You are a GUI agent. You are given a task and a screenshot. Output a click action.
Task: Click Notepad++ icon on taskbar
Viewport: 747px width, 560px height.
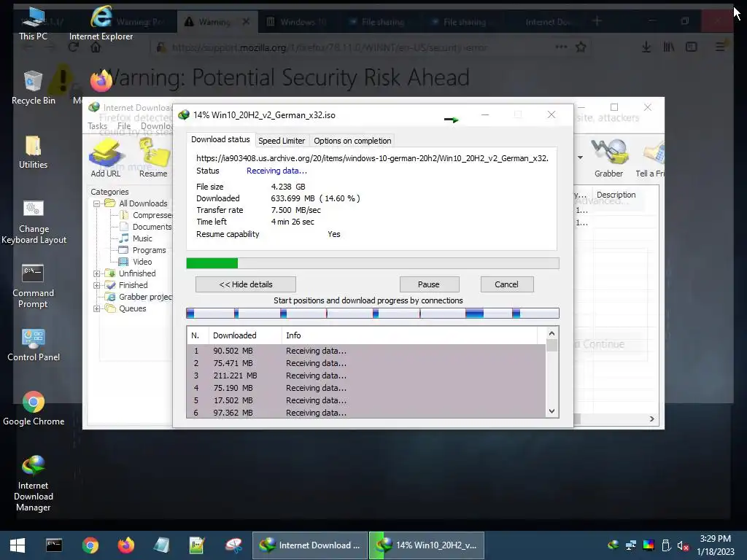[197, 545]
